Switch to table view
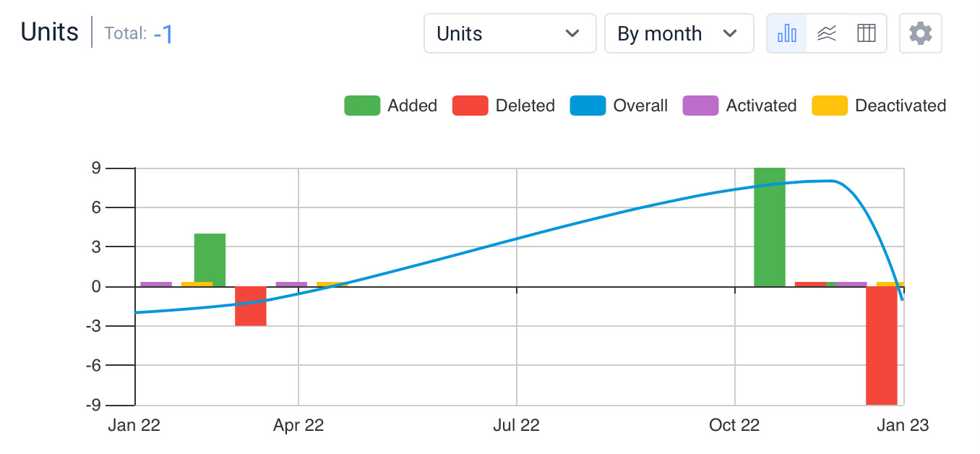The height and width of the screenshot is (454, 980). [x=867, y=33]
